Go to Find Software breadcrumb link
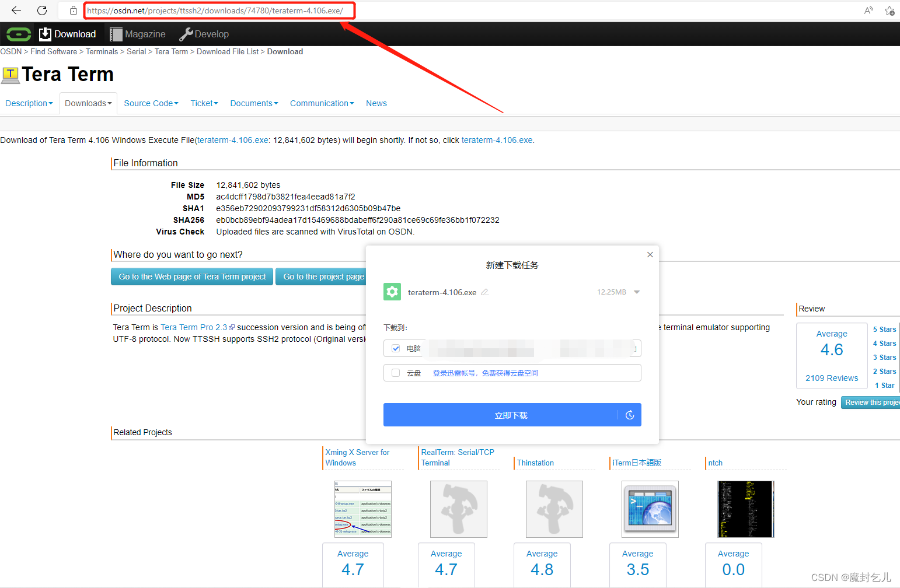The height and width of the screenshot is (588, 900). coord(54,51)
